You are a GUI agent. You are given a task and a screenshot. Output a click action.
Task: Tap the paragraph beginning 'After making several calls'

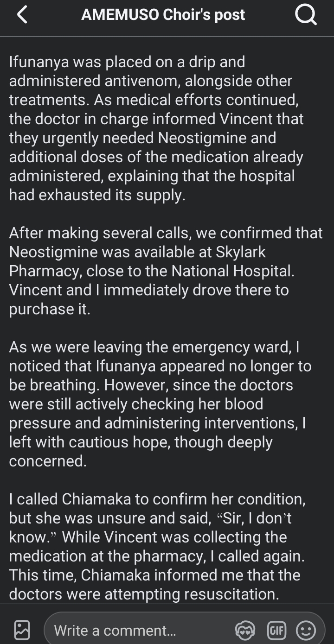coord(166,271)
